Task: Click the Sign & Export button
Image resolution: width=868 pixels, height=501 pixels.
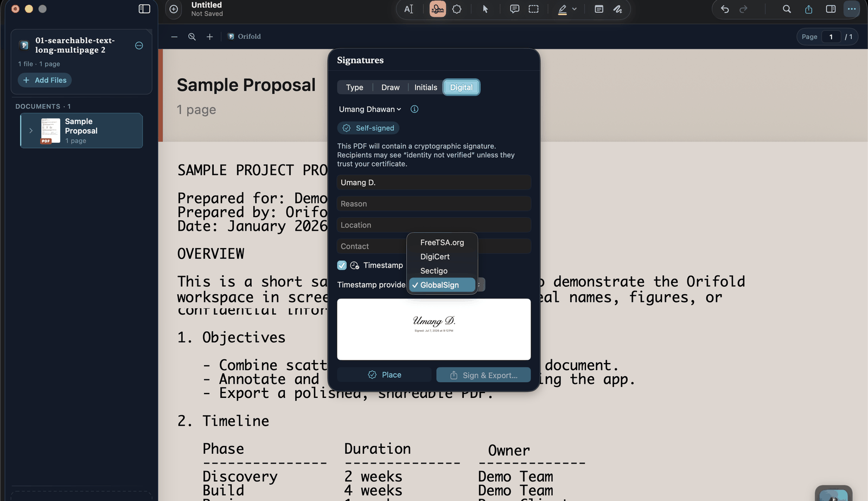Action: [x=483, y=375]
